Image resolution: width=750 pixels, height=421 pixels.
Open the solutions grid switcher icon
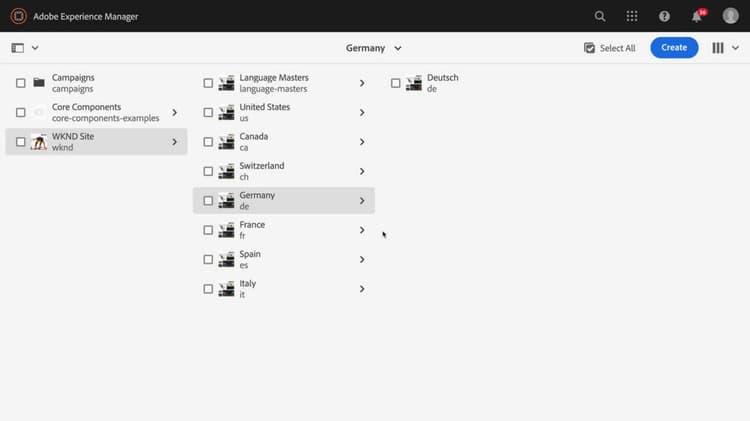pos(632,16)
